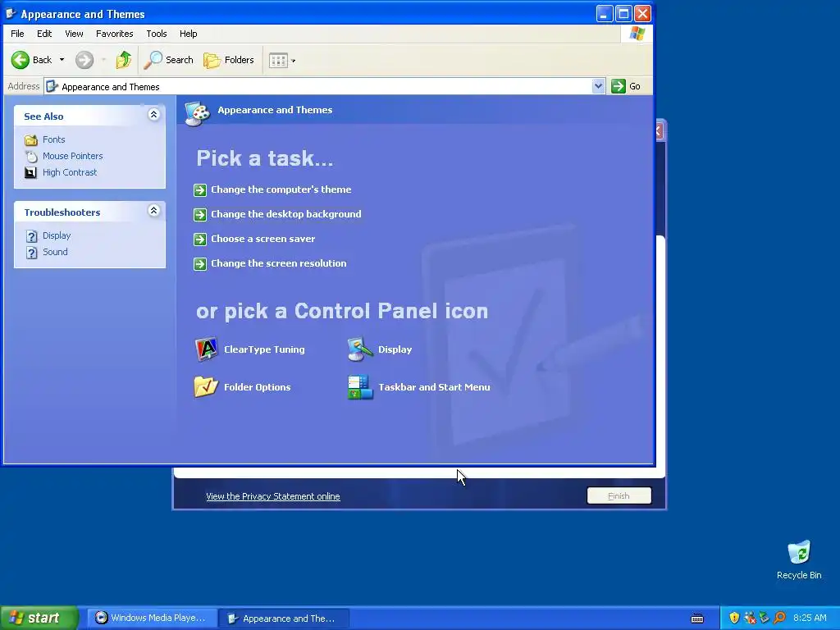Click View the Privacy Statement online link
The image size is (840, 630).
[x=272, y=496]
